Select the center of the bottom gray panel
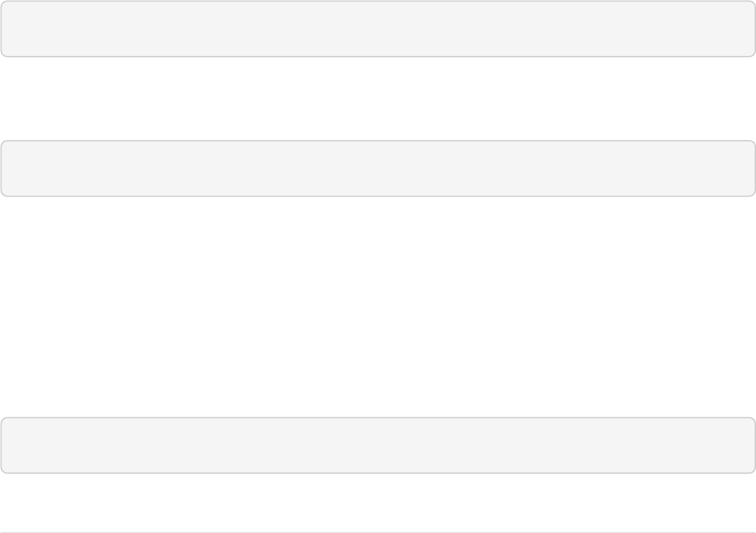Image resolution: width=756 pixels, height=533 pixels. pos(378,445)
